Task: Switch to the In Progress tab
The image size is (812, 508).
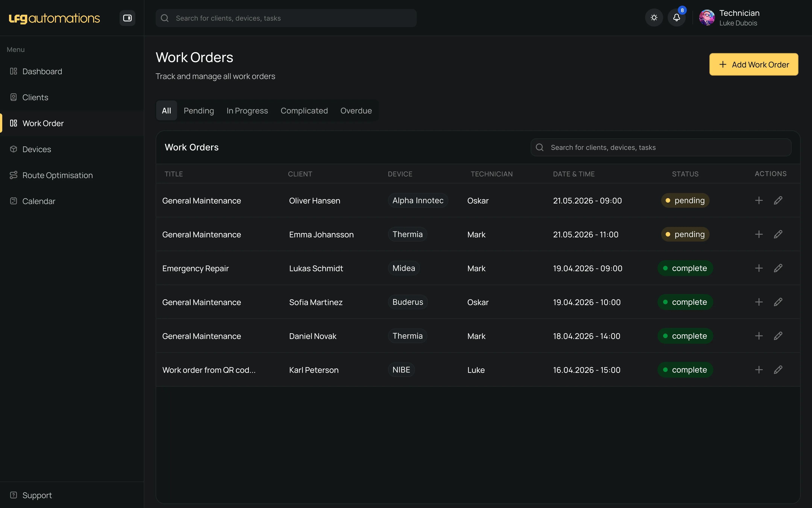Action: (x=247, y=111)
